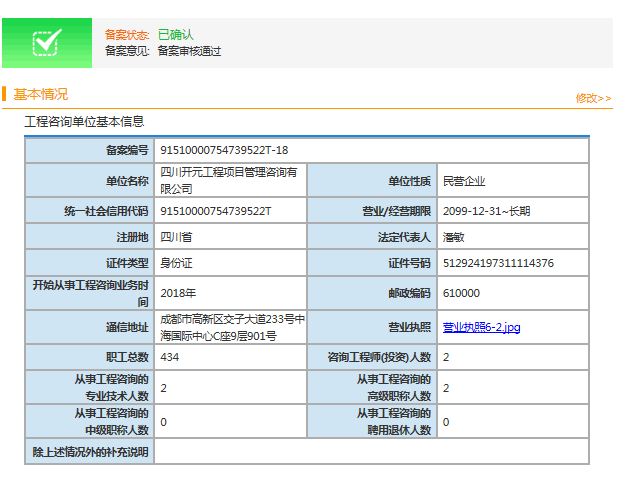636x483 pixels.
Task: Click the 证件号码 label cell
Action: [x=372, y=263]
